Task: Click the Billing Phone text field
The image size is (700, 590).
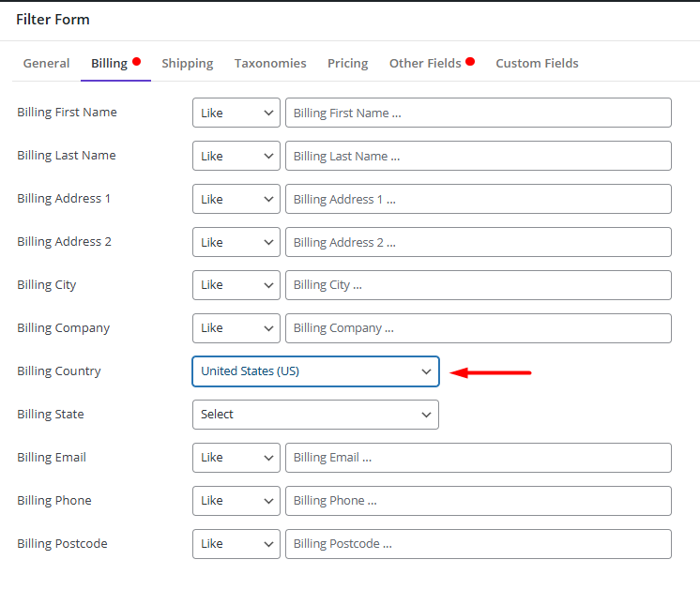Action: 479,501
